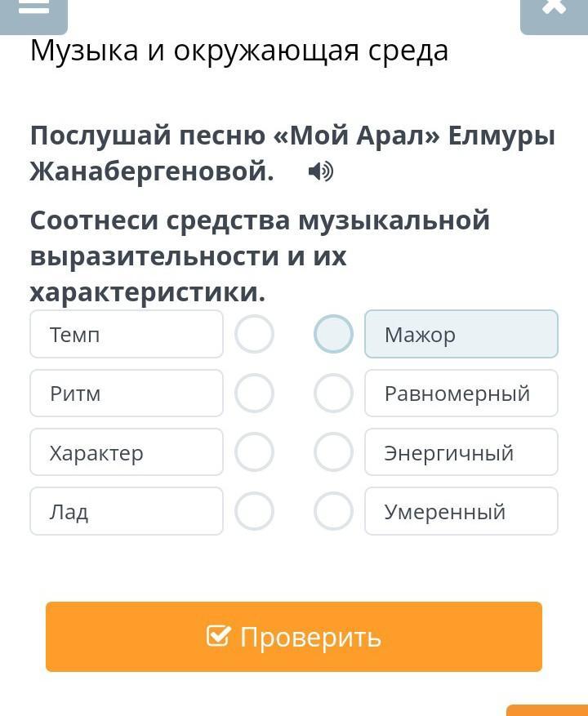Click the connector circle beside Энергичный

tap(333, 452)
